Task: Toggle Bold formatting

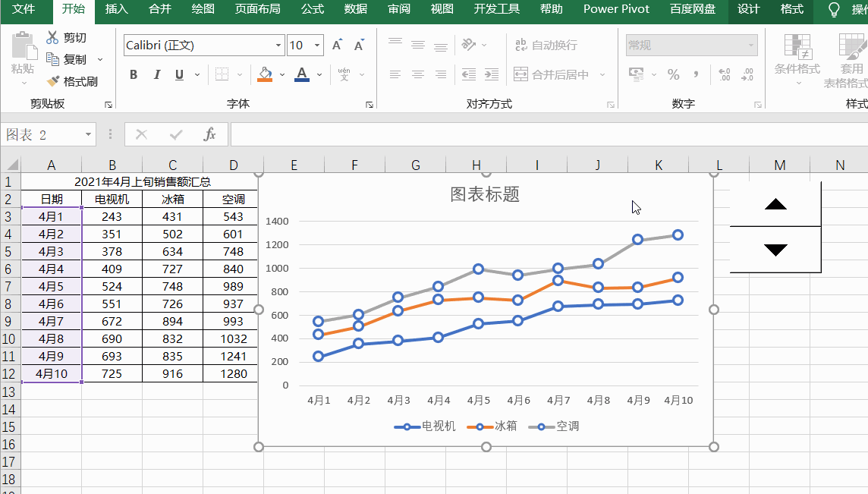Action: (134, 75)
